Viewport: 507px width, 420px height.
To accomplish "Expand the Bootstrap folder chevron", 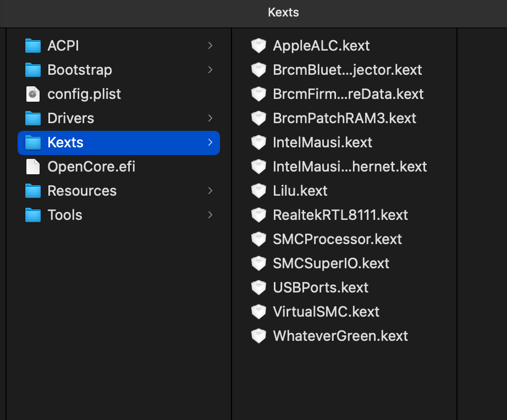I will 210,70.
